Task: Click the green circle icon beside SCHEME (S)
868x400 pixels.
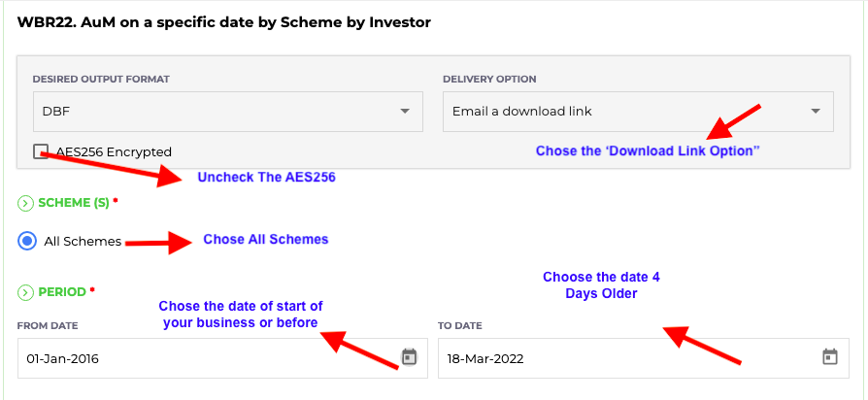Action: (x=25, y=204)
